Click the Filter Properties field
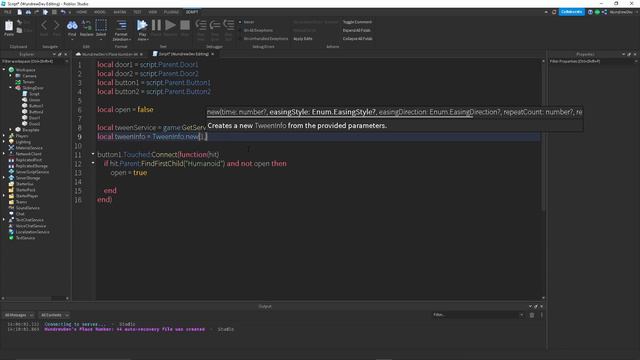 [593, 61]
